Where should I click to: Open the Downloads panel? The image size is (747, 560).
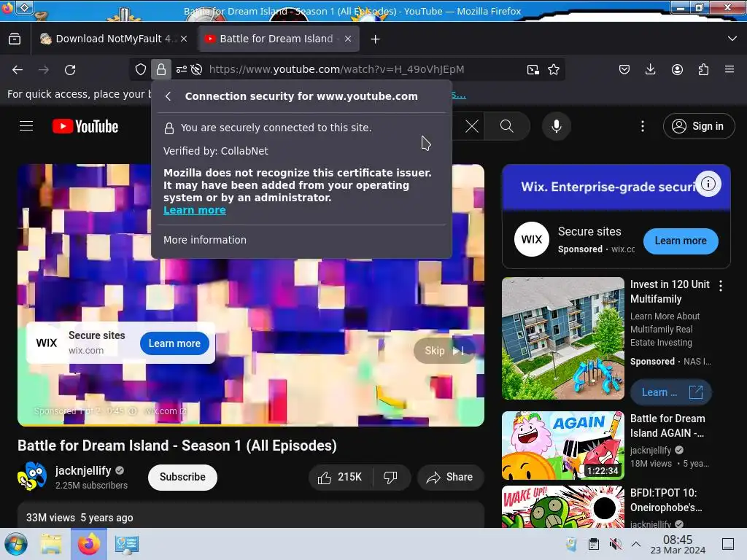pos(650,69)
